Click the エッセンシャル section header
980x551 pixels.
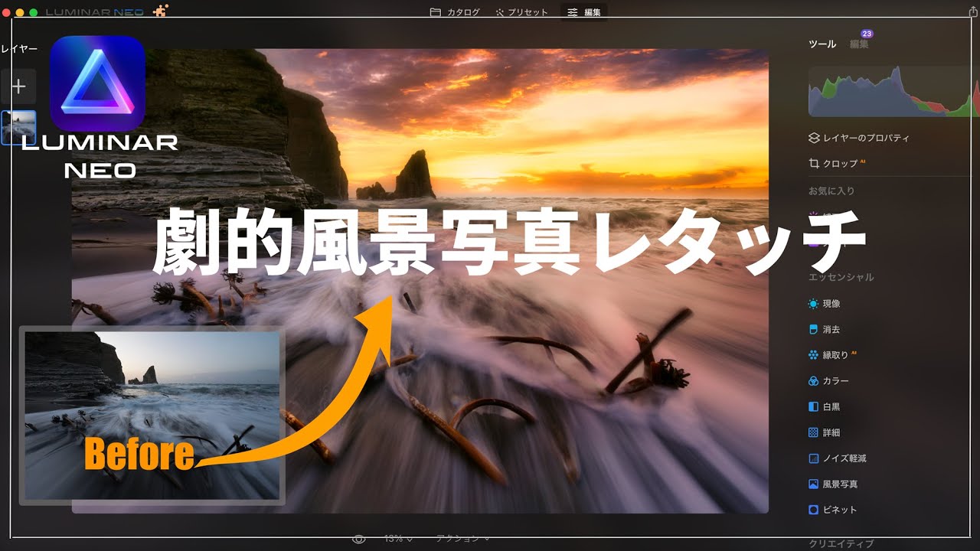841,277
